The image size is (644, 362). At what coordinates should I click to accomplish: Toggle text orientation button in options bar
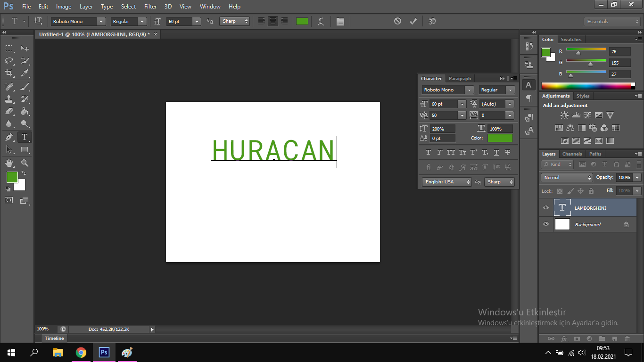(x=39, y=21)
